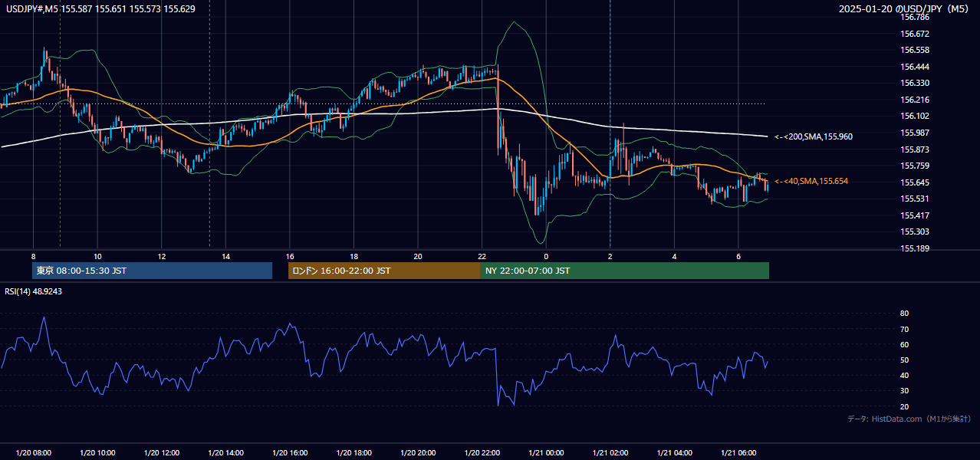Select the 東京 08:00-15:30 JST session bar
980x460 pixels.
tap(152, 271)
